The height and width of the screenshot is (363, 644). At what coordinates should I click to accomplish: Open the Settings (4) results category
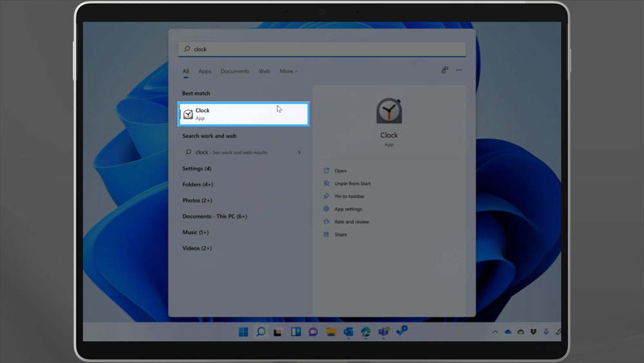[x=196, y=169]
